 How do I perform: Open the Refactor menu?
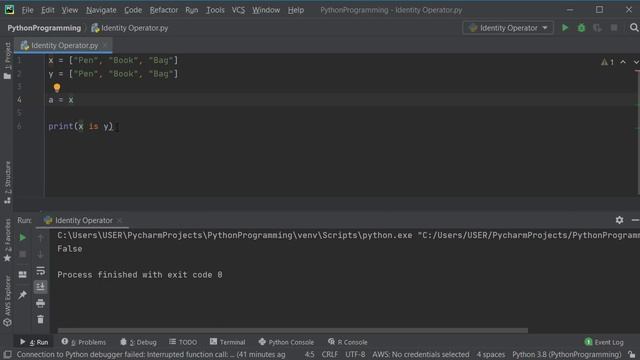click(164, 10)
